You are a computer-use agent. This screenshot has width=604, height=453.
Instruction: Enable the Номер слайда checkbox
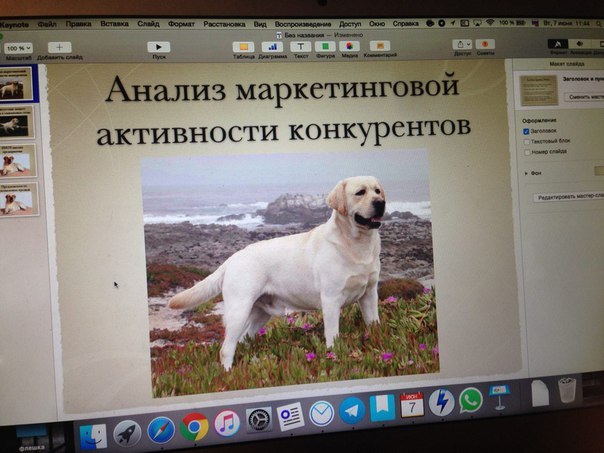click(527, 152)
